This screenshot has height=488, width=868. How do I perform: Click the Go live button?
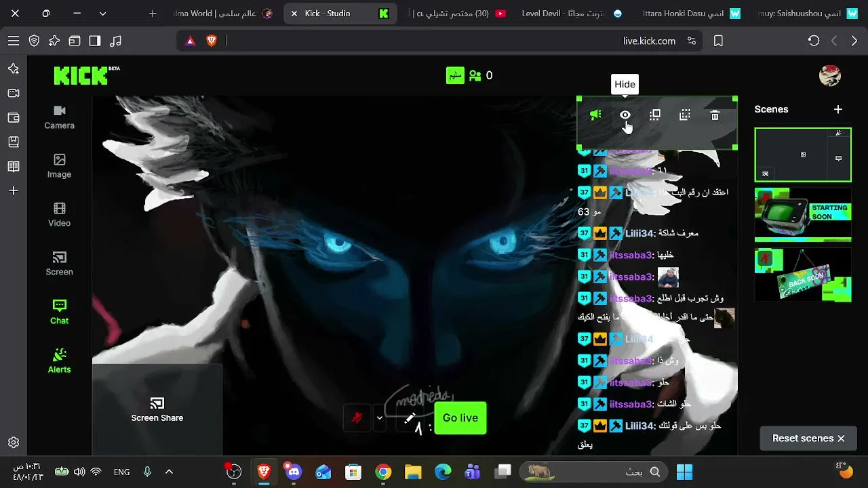click(x=460, y=418)
